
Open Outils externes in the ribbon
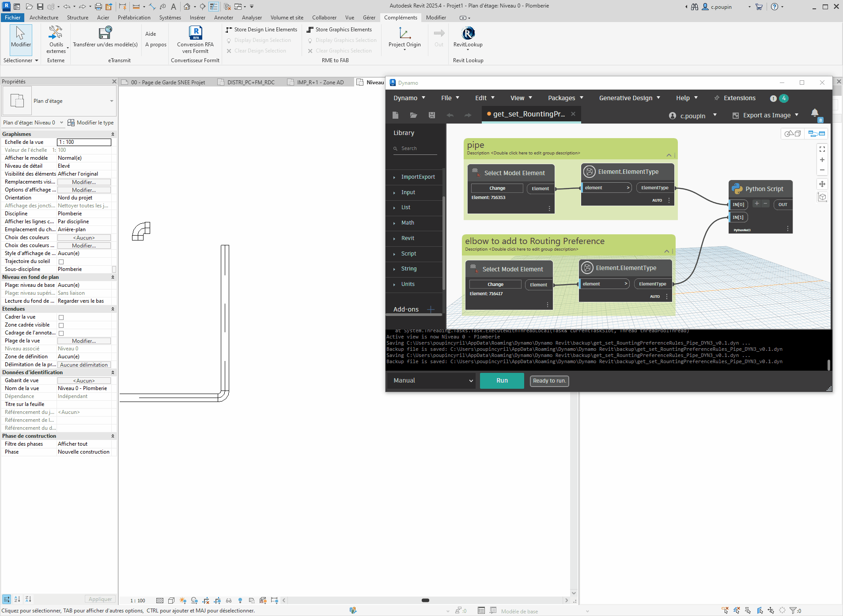pyautogui.click(x=56, y=39)
